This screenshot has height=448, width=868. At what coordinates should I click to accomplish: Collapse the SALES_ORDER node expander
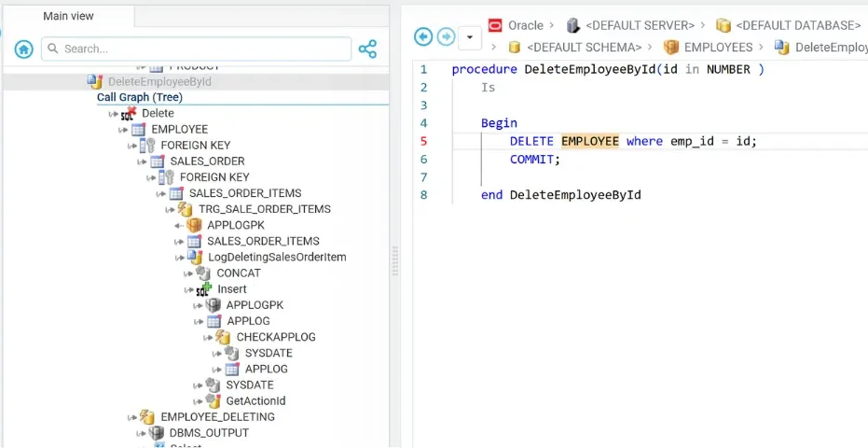(x=142, y=161)
